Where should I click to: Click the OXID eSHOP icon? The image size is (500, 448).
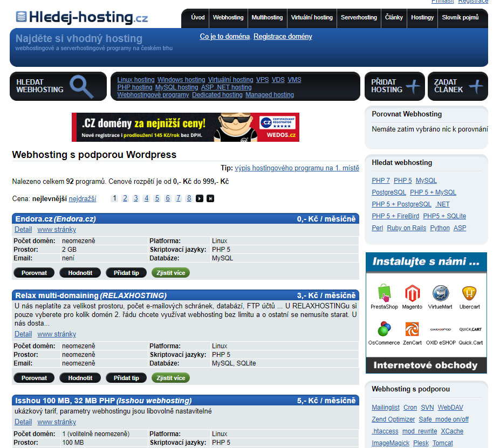point(441,329)
